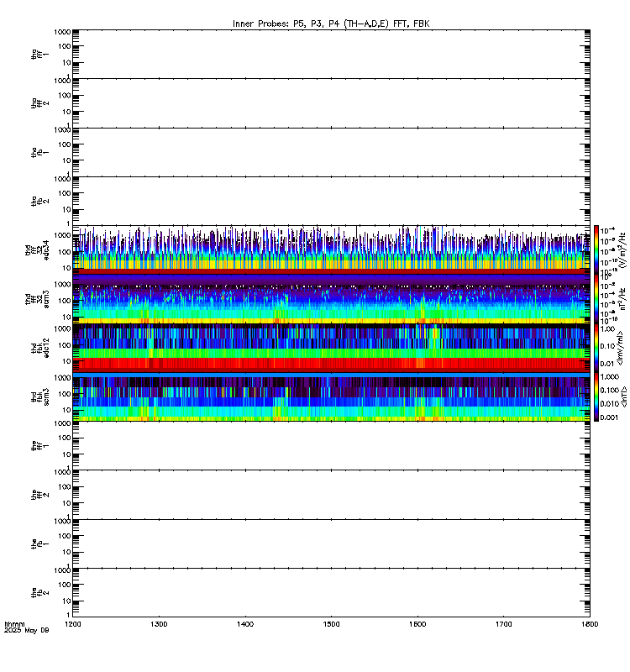Image resolution: width=630 pixels, height=672 pixels.
Task: Click the (V/m)²/Hz rainbow color bar
Action: 596,249
